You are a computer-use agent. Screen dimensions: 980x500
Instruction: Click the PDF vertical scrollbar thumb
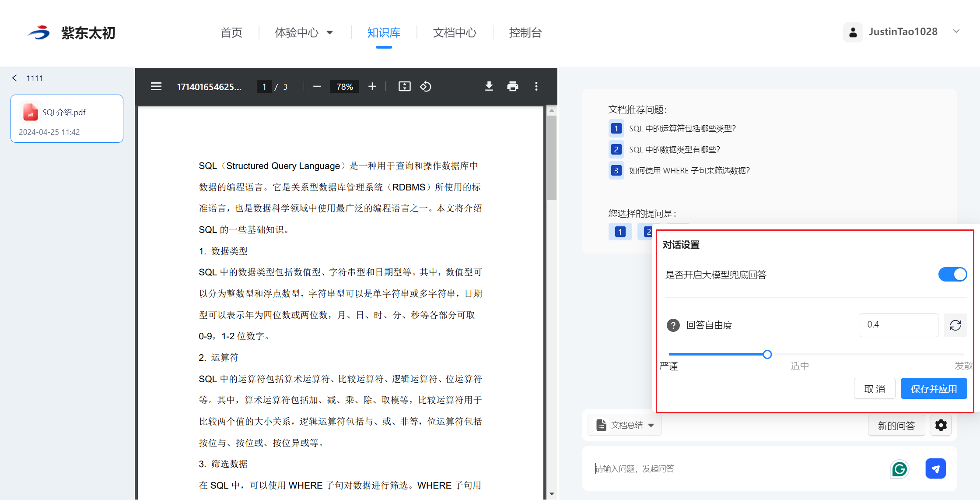552,158
